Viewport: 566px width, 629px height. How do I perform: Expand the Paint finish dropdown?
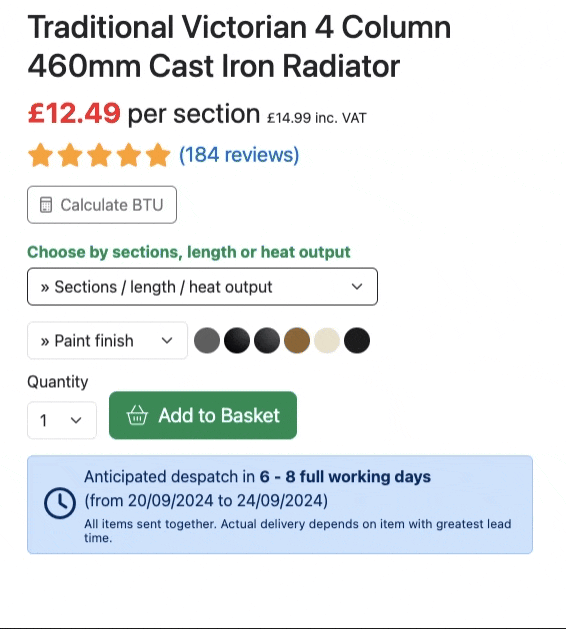107,341
